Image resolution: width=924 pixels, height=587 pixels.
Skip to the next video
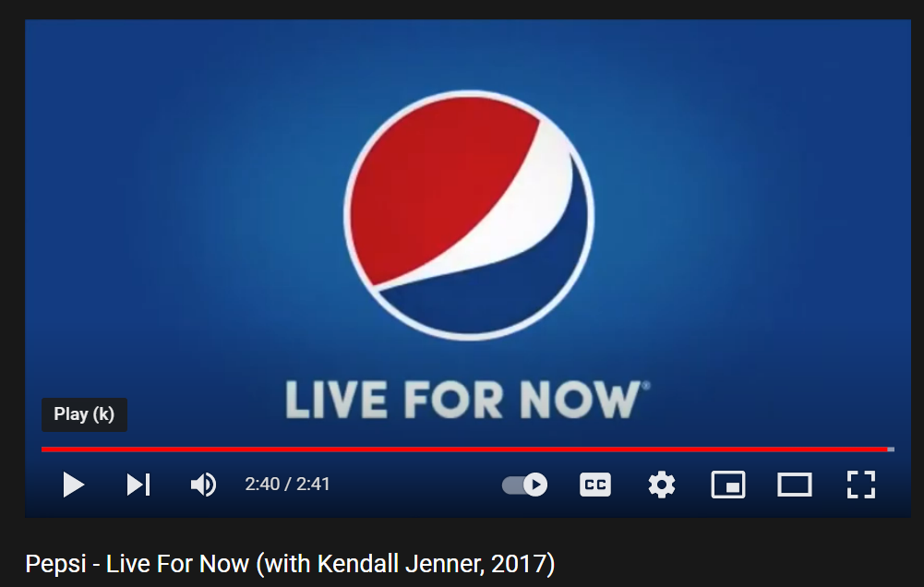click(x=138, y=485)
